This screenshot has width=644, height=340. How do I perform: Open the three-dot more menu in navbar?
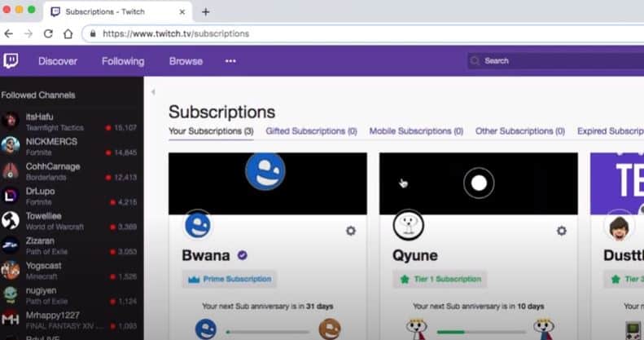tap(230, 61)
